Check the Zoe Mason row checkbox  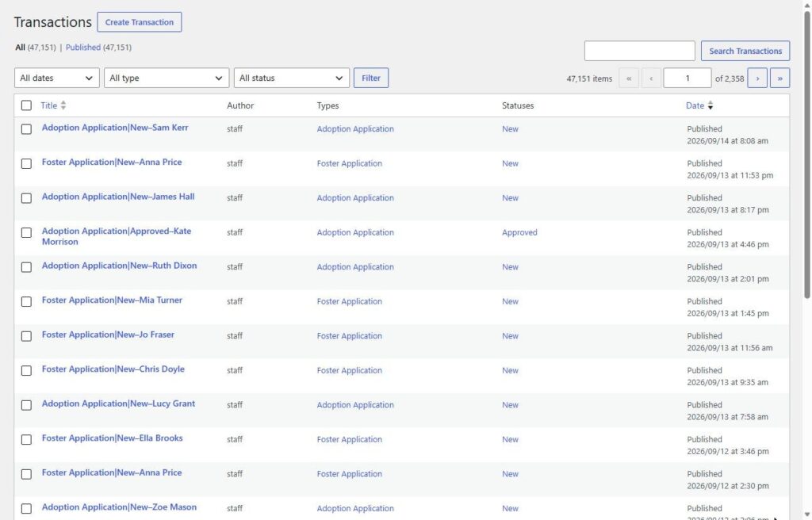pos(26,509)
